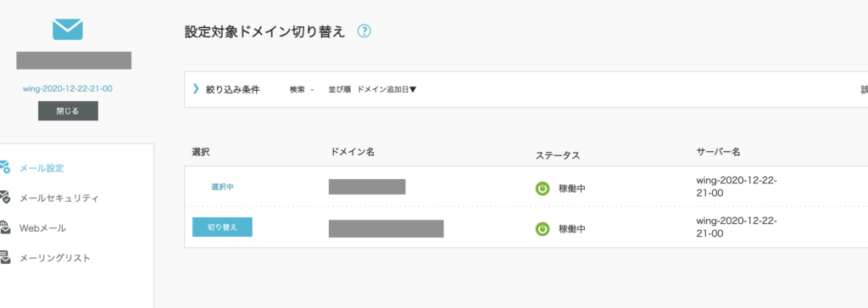The image size is (868, 308).
Task: Click 閉じる button in sidebar
Action: point(68,111)
